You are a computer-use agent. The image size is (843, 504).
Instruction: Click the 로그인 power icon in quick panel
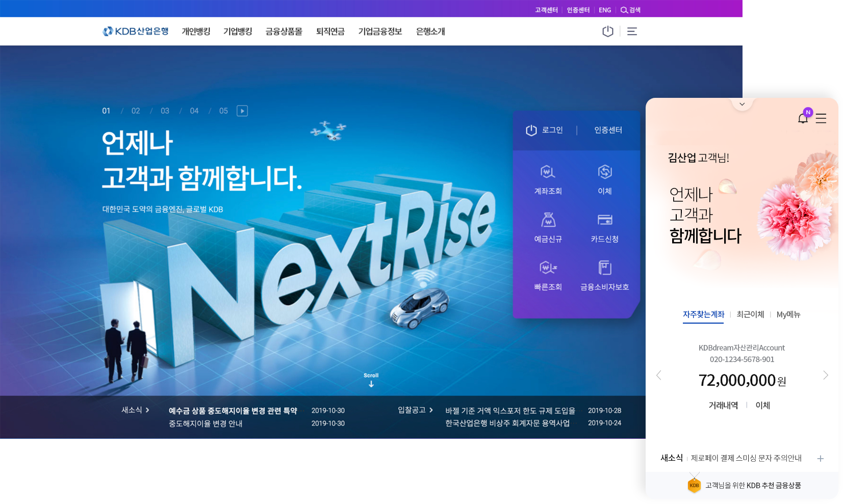coord(531,130)
